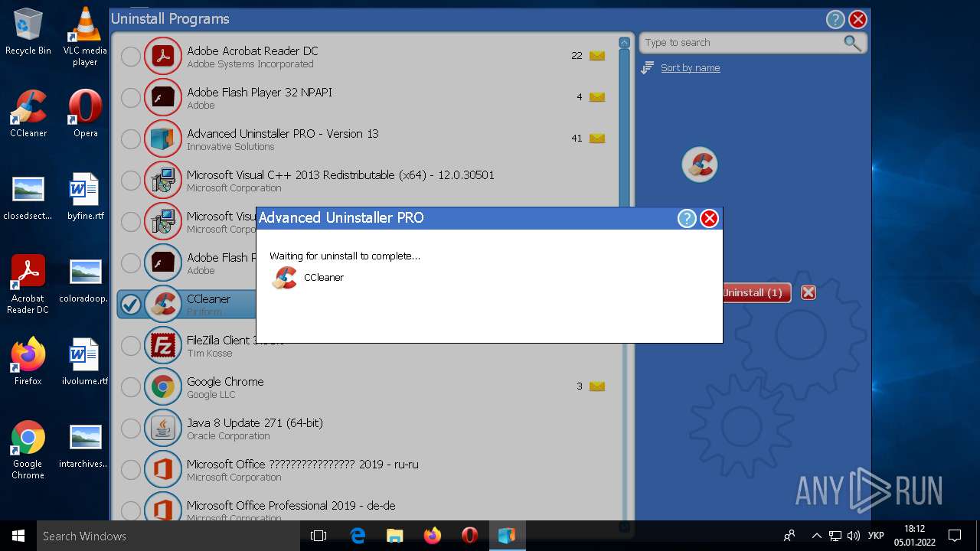This screenshot has width=980, height=551.
Task: Open the action center notifications icon
Action: tap(955, 536)
